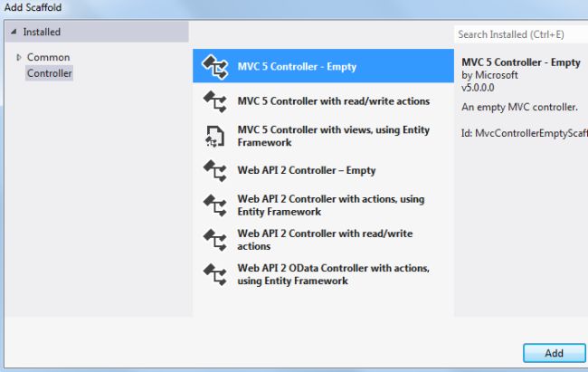
Task: Click icon for MVC 5 Controller with views
Action: tap(213, 136)
